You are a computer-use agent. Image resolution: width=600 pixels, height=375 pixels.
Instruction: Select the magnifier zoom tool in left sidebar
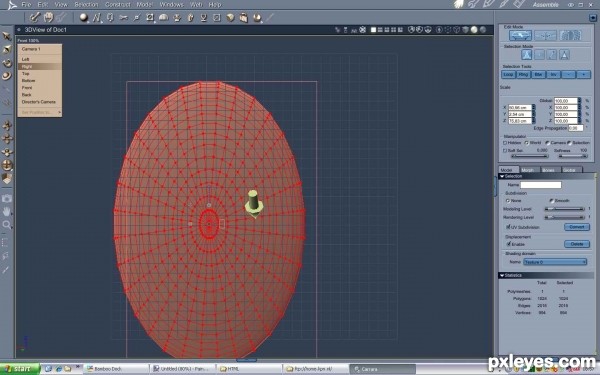(7, 225)
